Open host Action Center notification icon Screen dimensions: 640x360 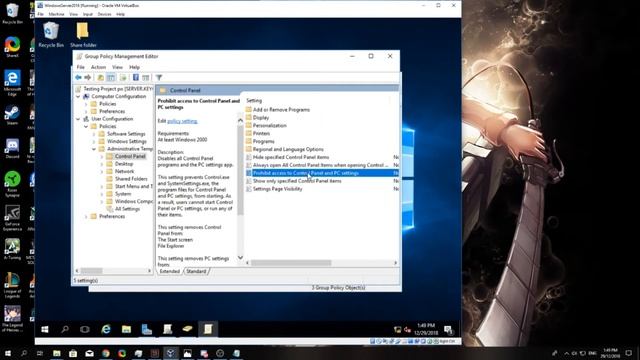(x=629, y=353)
